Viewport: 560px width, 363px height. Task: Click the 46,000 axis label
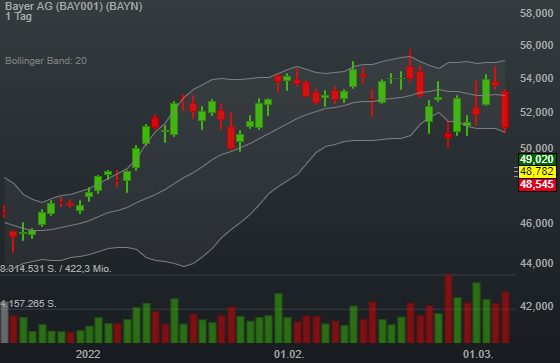[537, 223]
